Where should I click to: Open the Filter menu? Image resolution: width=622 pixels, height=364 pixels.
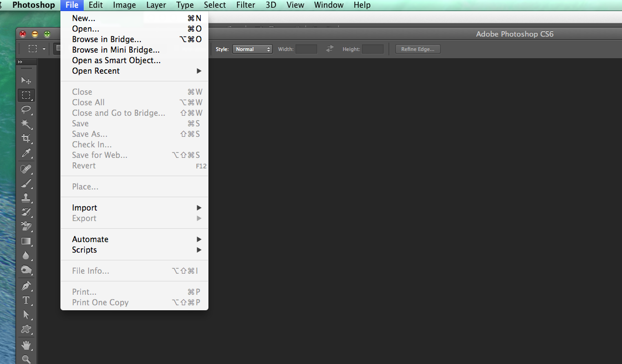tap(246, 5)
